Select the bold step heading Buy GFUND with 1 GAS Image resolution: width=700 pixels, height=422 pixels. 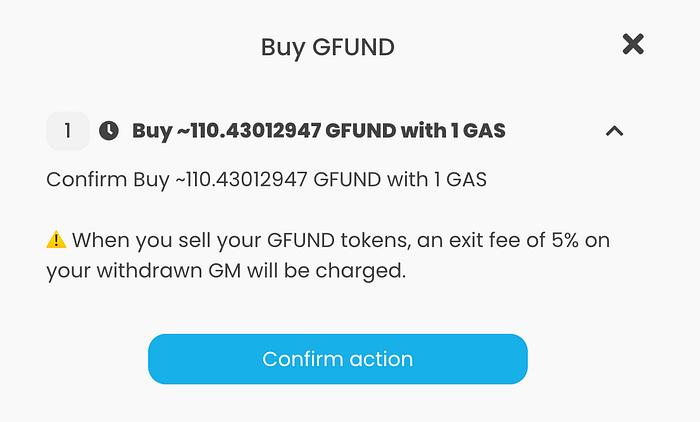319,131
